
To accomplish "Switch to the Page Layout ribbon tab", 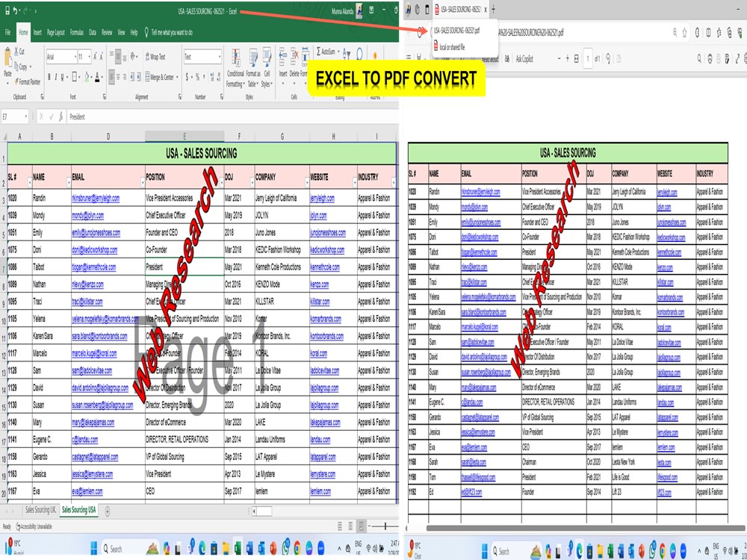I will pyautogui.click(x=56, y=32).
